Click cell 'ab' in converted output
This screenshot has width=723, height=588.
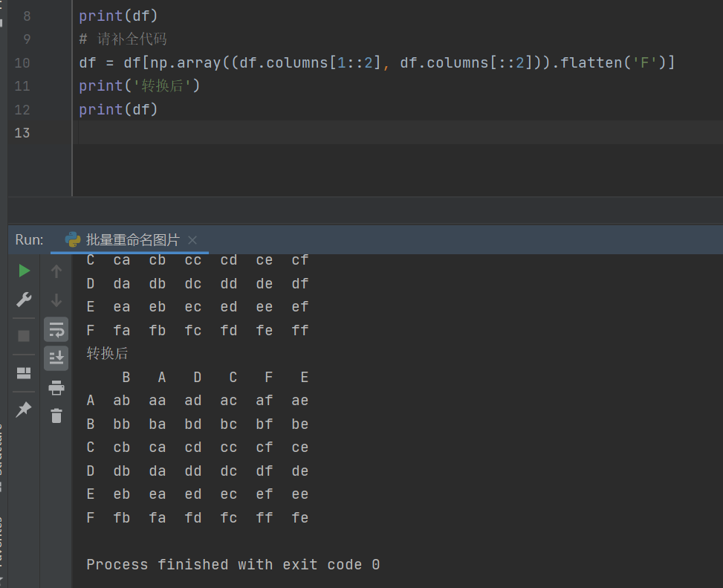tap(122, 401)
